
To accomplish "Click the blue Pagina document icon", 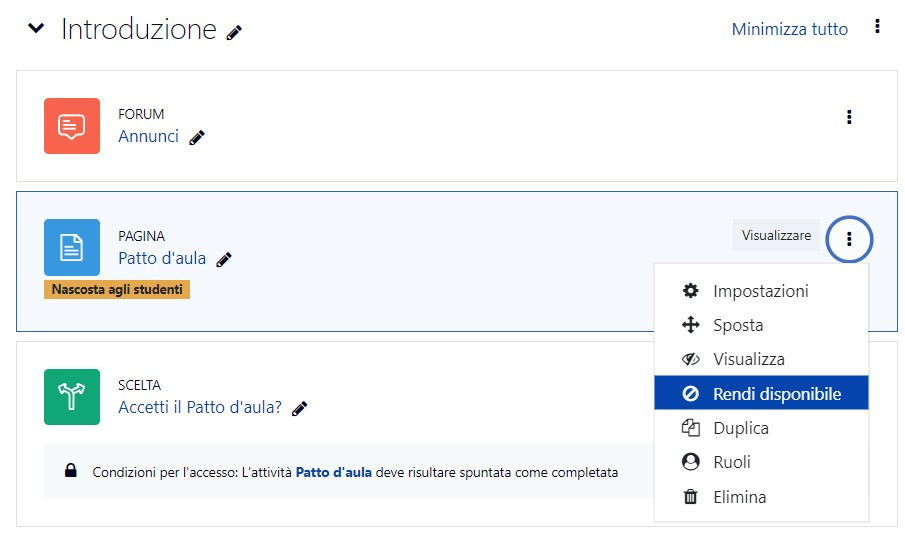I will click(x=72, y=247).
